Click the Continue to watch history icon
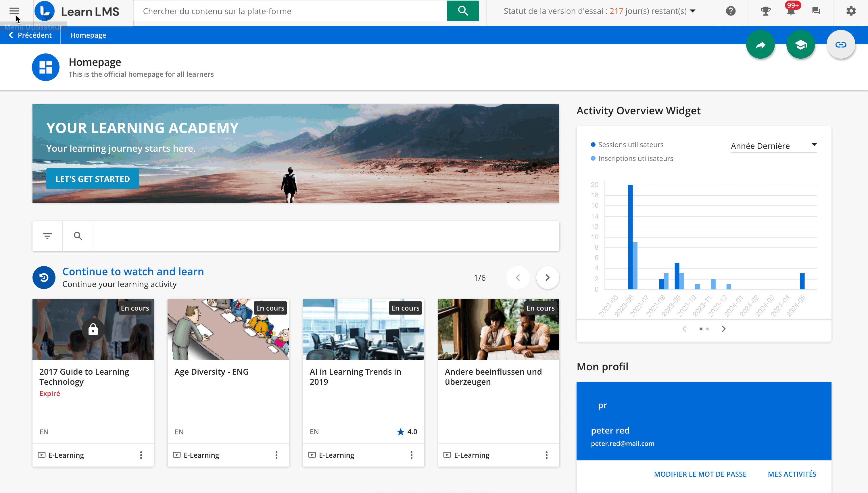 click(44, 277)
